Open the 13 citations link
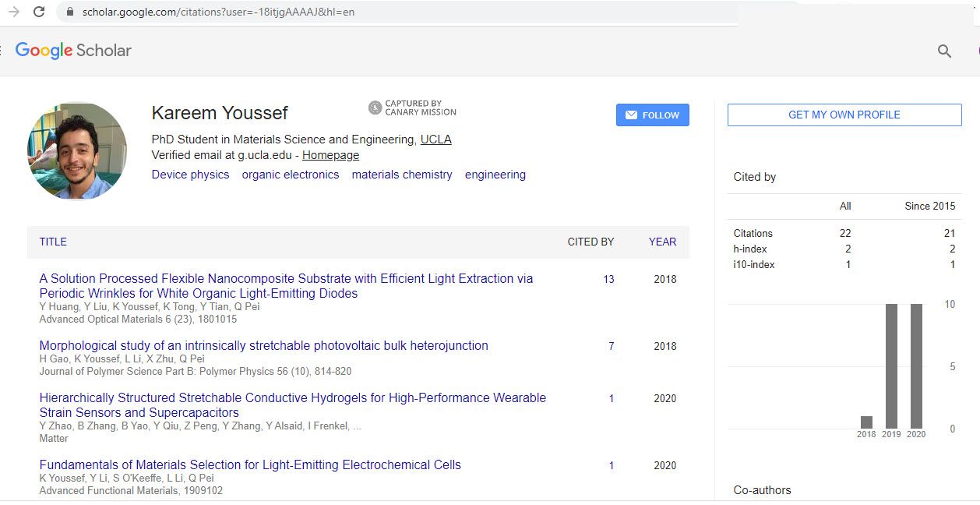Viewport: 980px width, 505px height. coord(608,279)
